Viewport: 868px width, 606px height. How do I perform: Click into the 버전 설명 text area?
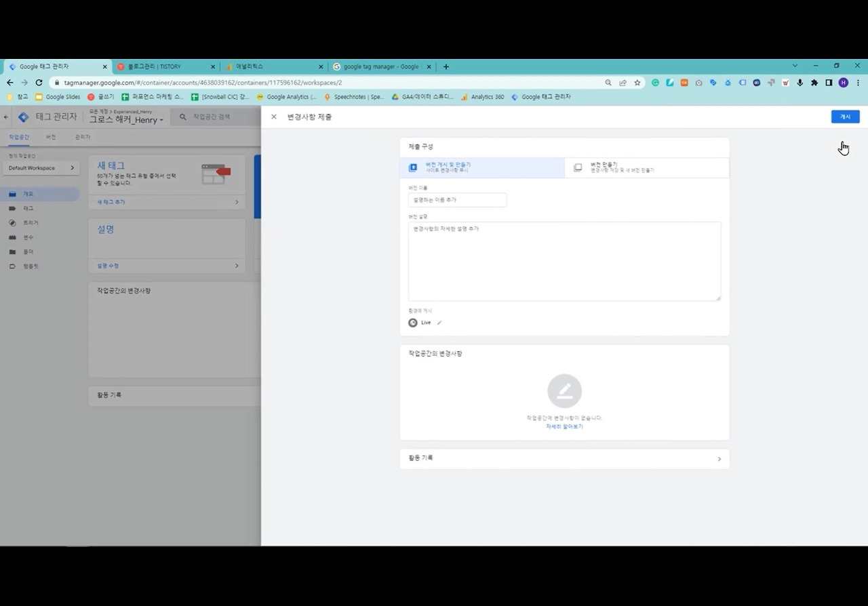564,261
